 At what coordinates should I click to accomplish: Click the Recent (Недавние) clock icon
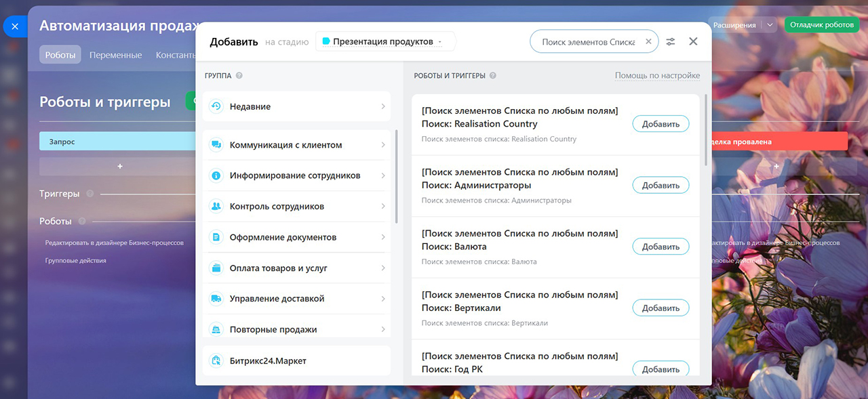216,106
